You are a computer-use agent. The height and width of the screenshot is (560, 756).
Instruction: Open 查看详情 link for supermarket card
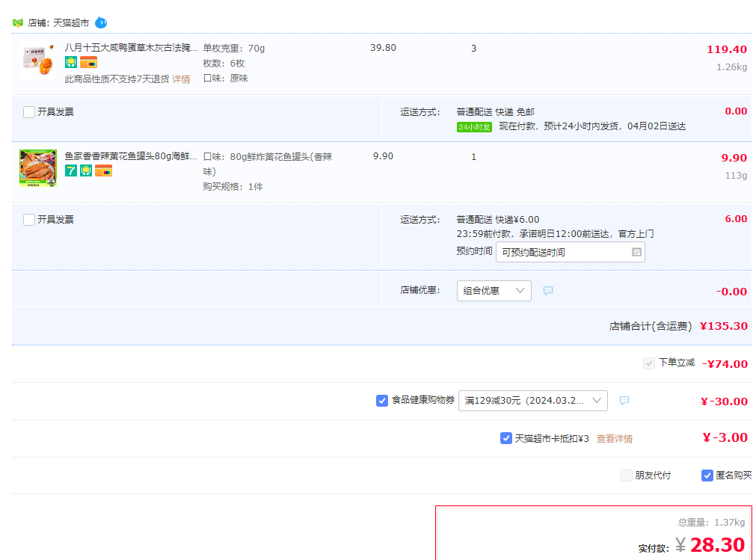(614, 439)
